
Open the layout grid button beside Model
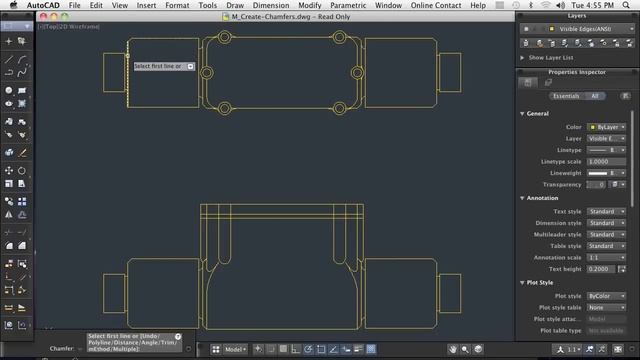tap(216, 349)
